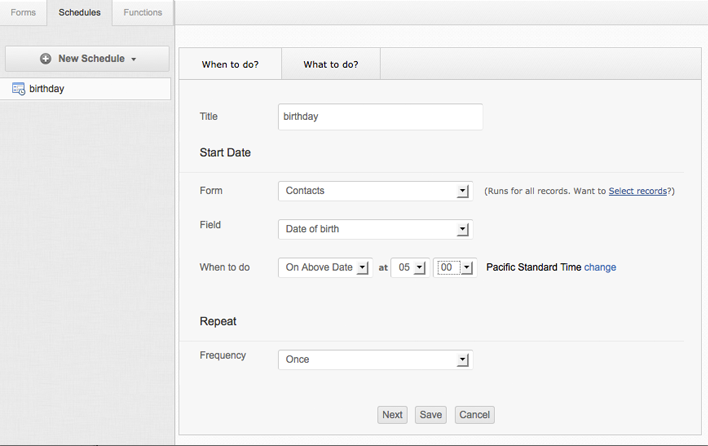Expand the Frequency dropdown showing Once
The height and width of the screenshot is (446, 708).
[x=375, y=359]
